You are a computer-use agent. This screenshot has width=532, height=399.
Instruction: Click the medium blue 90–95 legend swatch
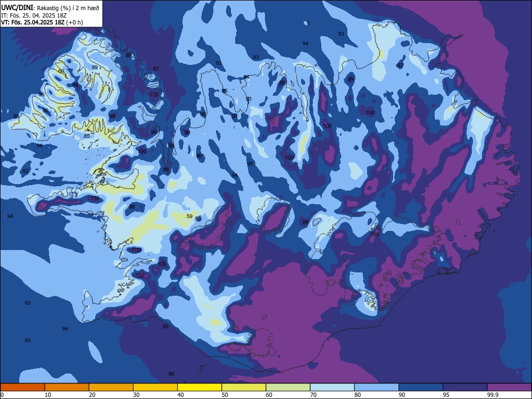click(x=421, y=387)
